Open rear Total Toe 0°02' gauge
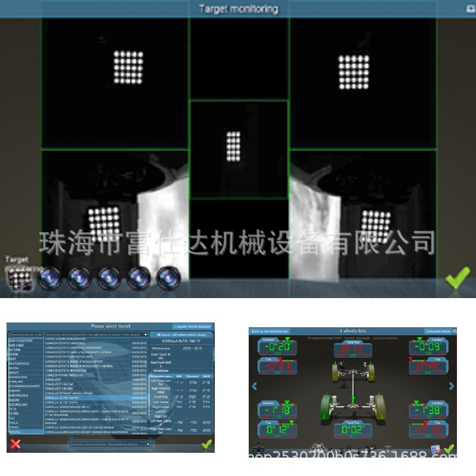The height and width of the screenshot is (476, 476). tap(353, 429)
